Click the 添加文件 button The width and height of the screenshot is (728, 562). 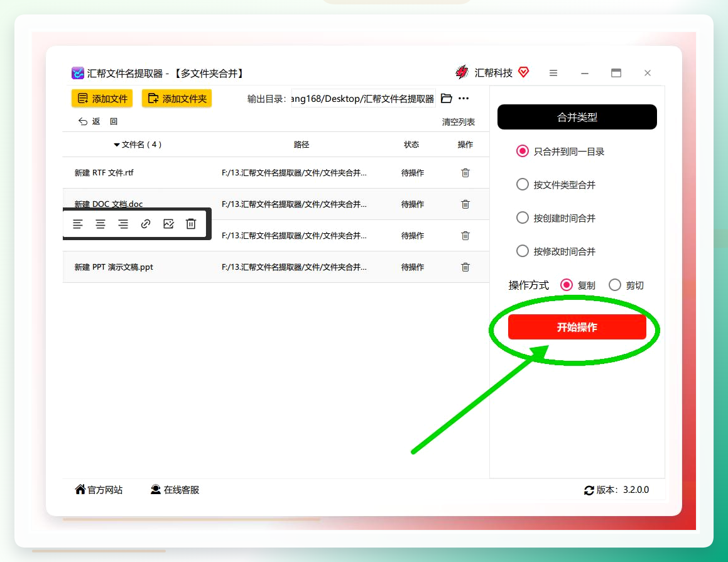[x=102, y=99]
